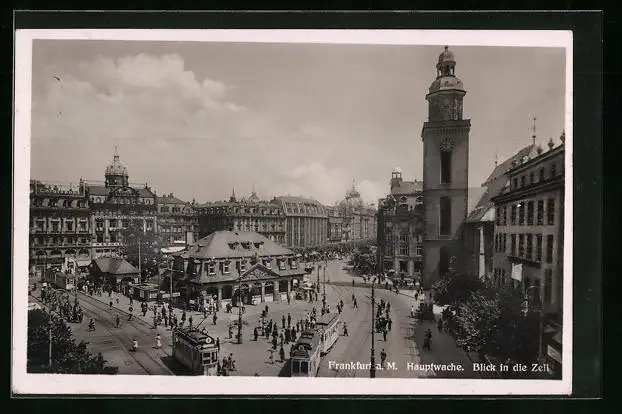Click the small pavilion left of the Hauptwache
Viewport: 622px width, 414px height.
tap(113, 271)
